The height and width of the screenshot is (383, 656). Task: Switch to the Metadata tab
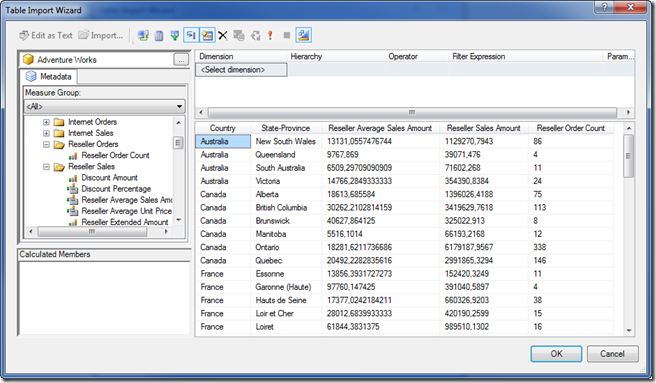pos(49,77)
